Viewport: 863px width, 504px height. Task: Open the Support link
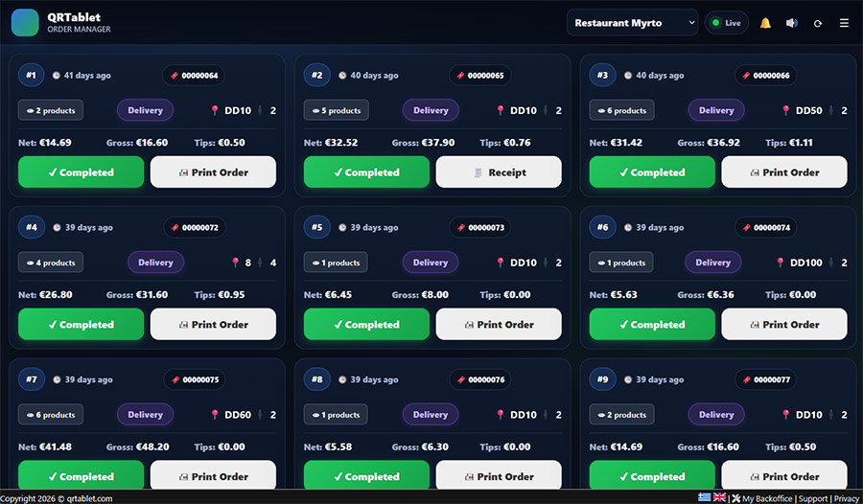[813, 498]
